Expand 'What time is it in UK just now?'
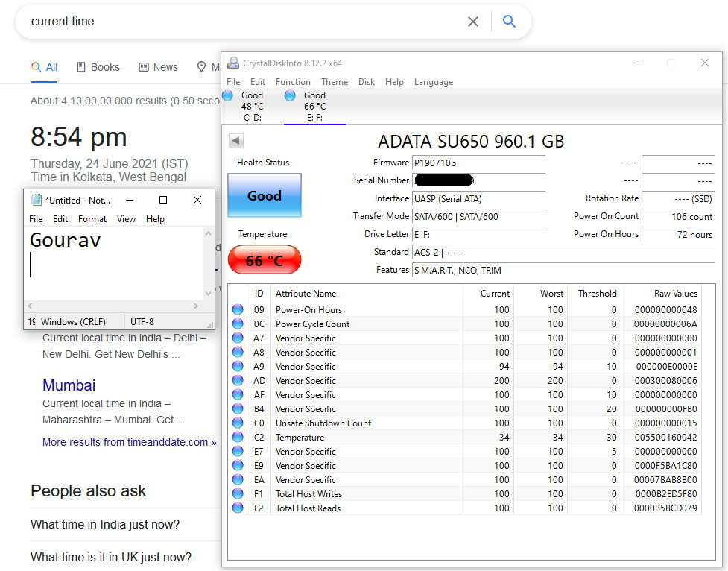 click(x=111, y=557)
